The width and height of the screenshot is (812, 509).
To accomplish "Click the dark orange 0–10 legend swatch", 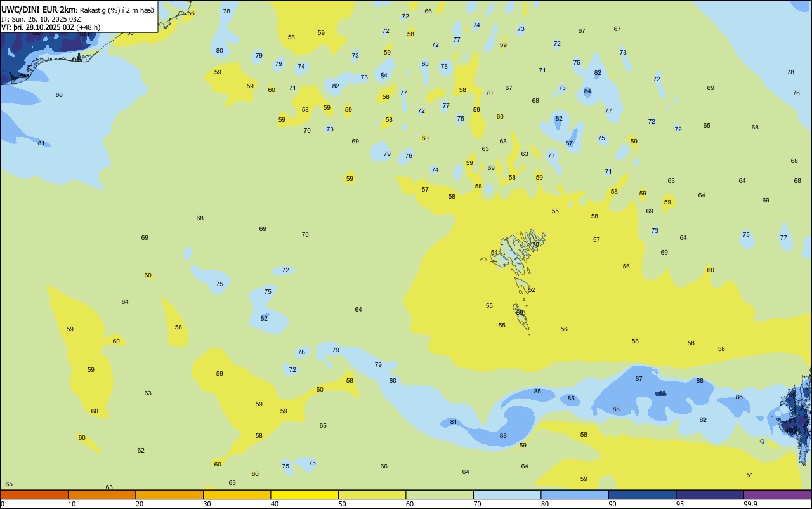I will pos(34,494).
